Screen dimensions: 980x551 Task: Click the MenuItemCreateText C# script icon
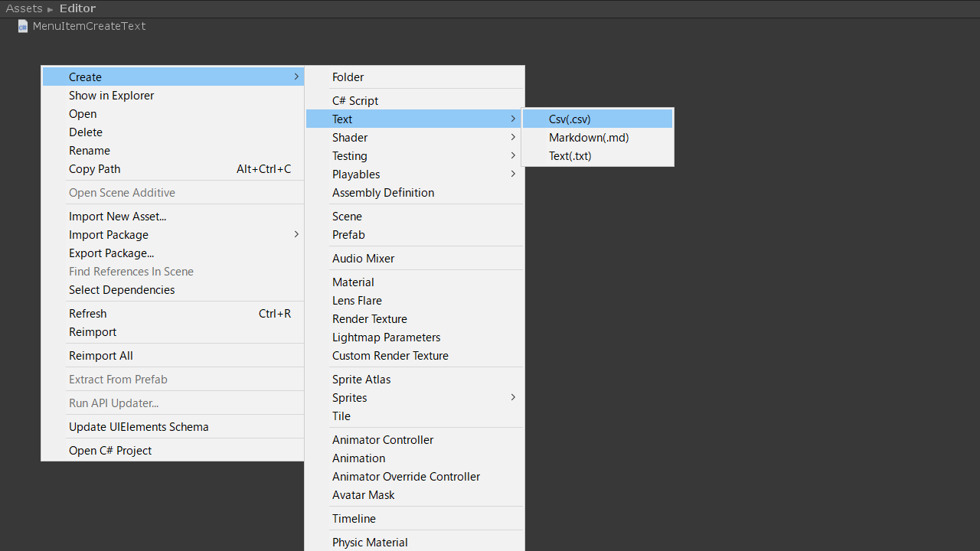tap(23, 26)
